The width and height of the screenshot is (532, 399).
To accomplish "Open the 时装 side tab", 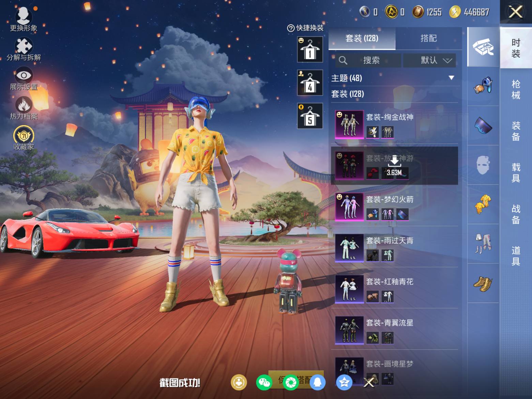I will 516,48.
